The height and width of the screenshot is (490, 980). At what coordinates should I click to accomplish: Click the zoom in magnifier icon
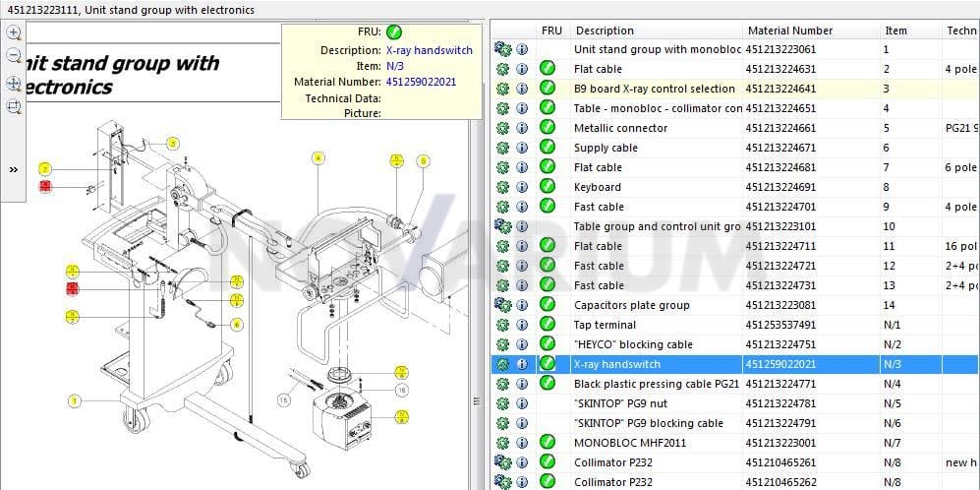click(x=13, y=32)
